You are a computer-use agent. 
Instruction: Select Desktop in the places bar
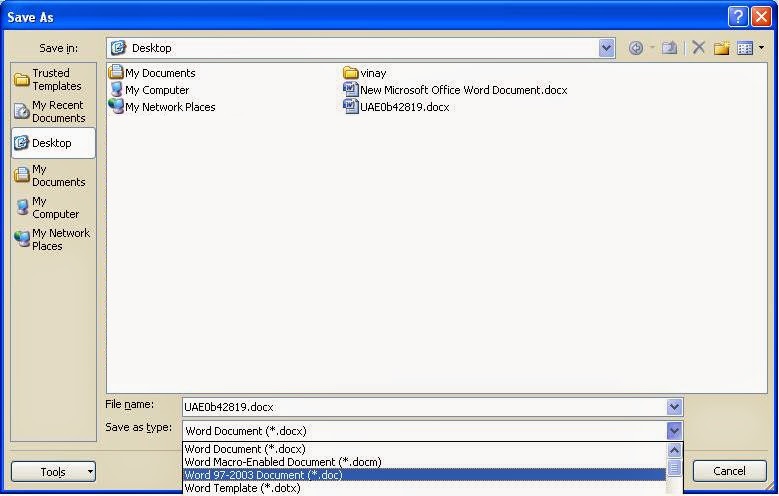tap(53, 143)
